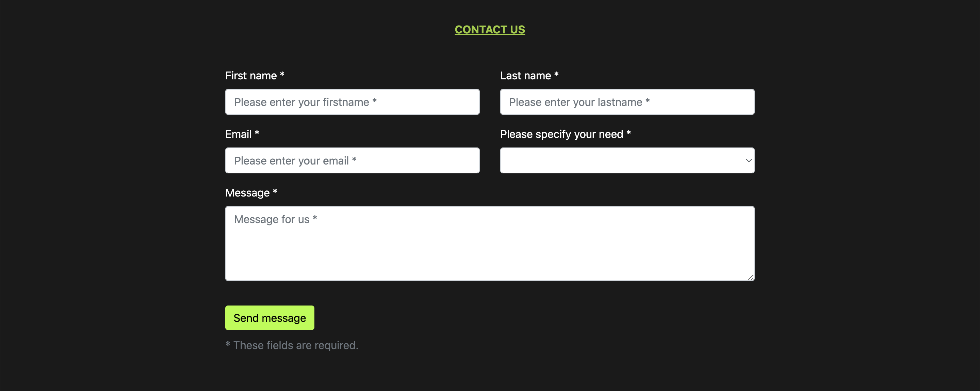Click the 'These fields are required' note
980x391 pixels.
coord(296,345)
